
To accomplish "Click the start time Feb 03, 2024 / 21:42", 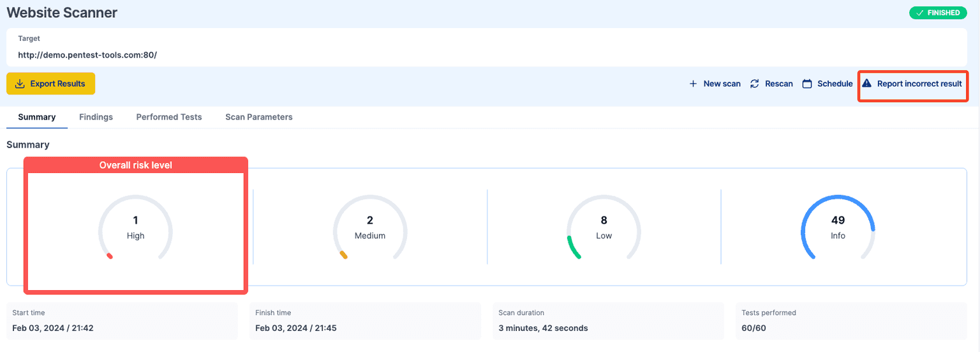I will point(53,328).
